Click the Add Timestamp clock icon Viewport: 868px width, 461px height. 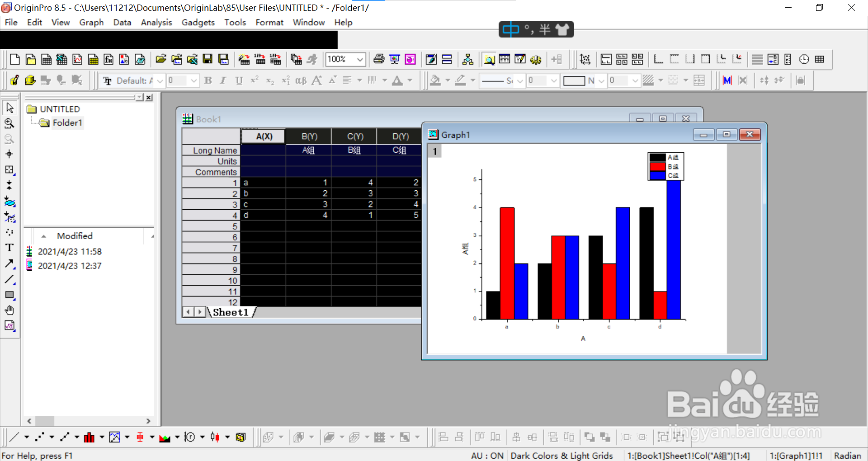[804, 59]
